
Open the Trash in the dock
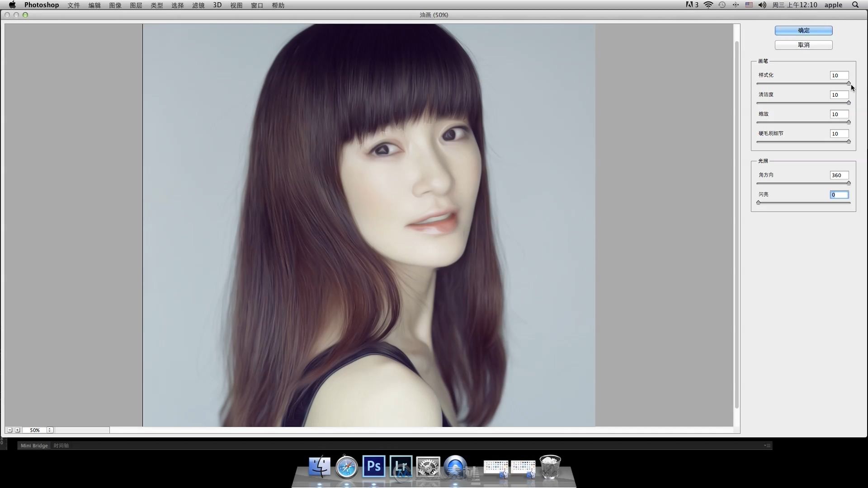pos(550,466)
